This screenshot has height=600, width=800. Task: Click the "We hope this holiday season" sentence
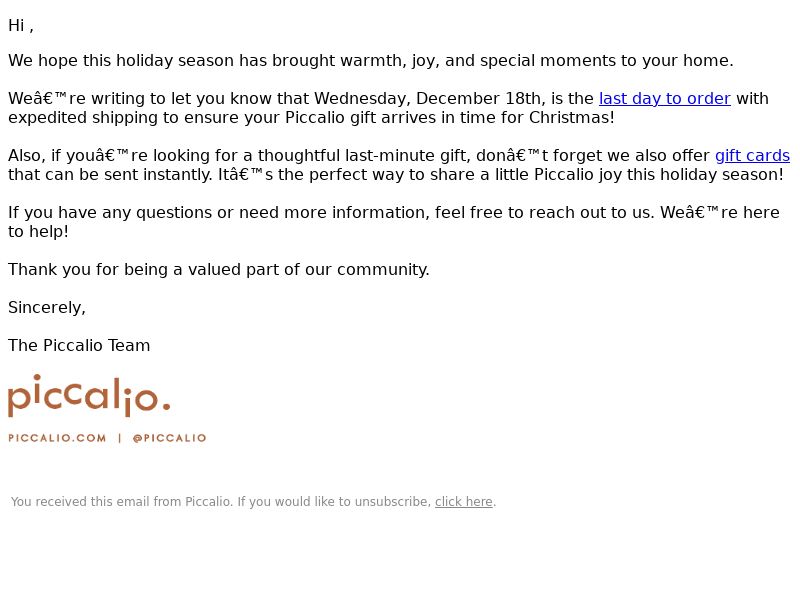[370, 61]
